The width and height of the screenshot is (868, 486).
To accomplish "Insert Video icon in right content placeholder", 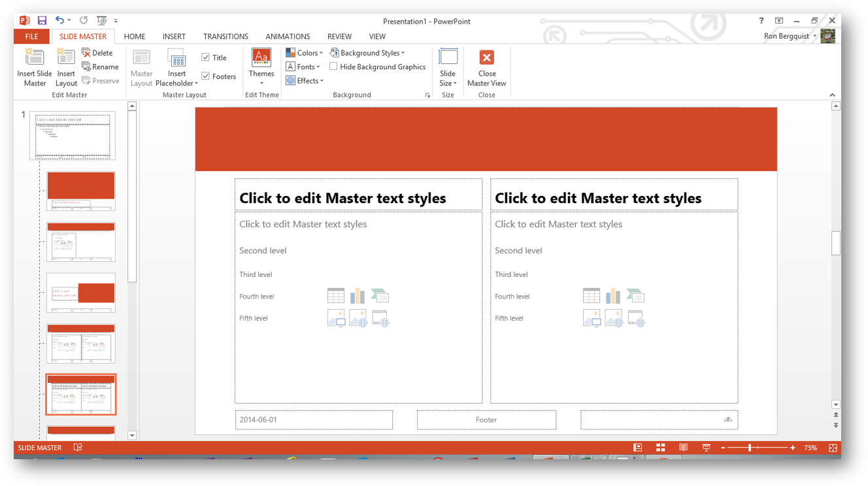I will [x=635, y=318].
